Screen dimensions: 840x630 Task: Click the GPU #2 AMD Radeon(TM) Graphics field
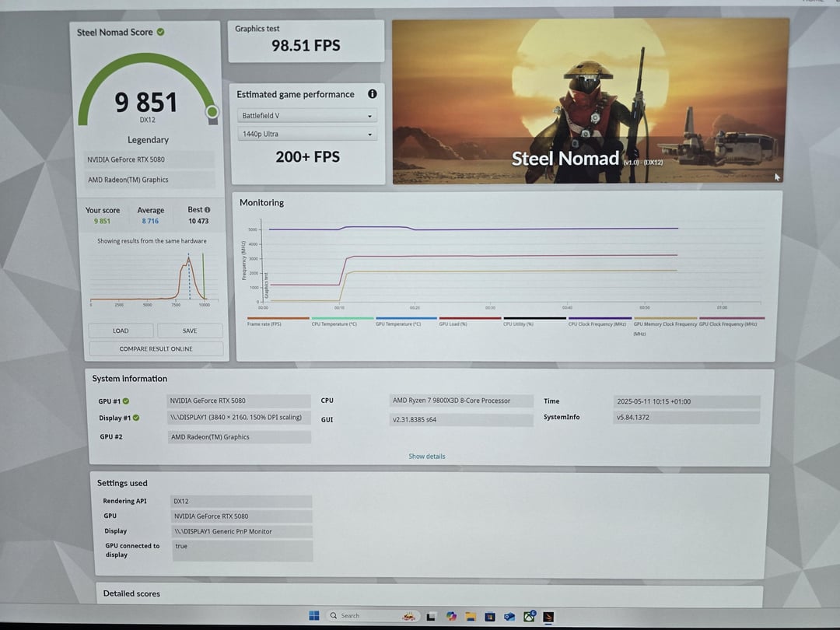[240, 436]
